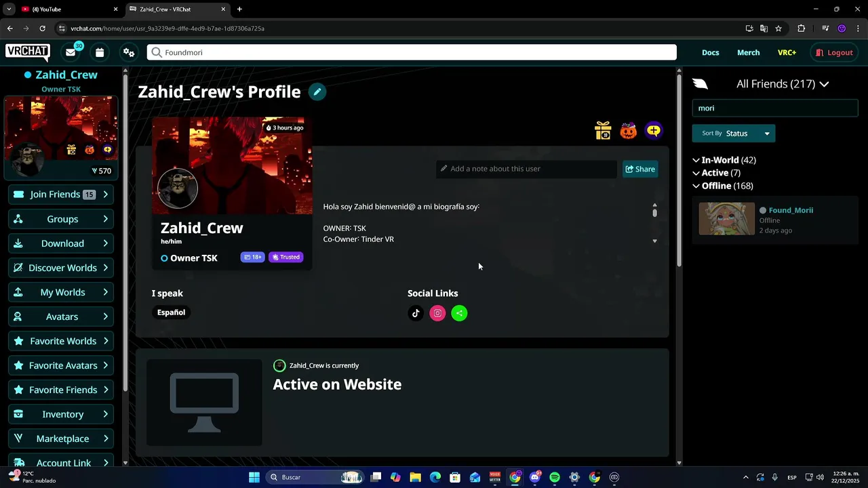The image size is (868, 488).
Task: Open the Groups menu item
Action: (61, 219)
